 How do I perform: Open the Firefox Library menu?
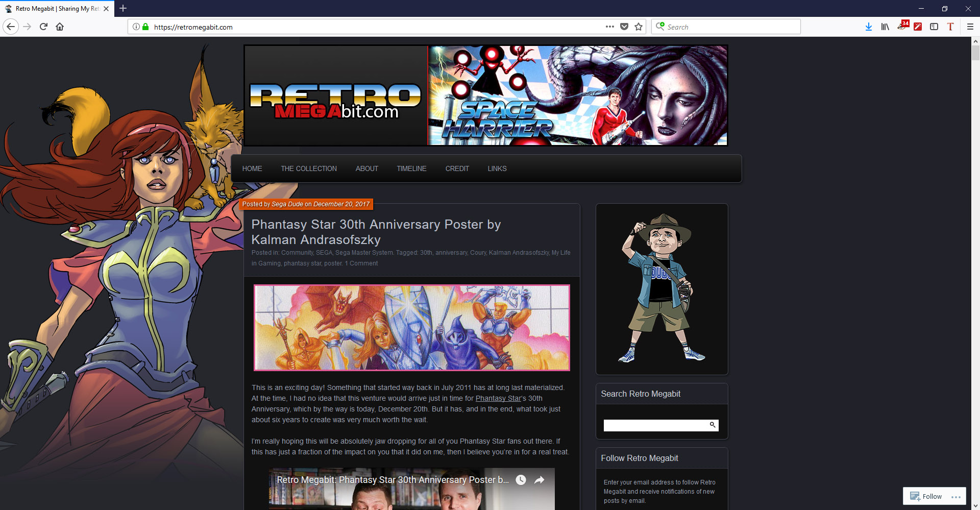[x=885, y=27]
